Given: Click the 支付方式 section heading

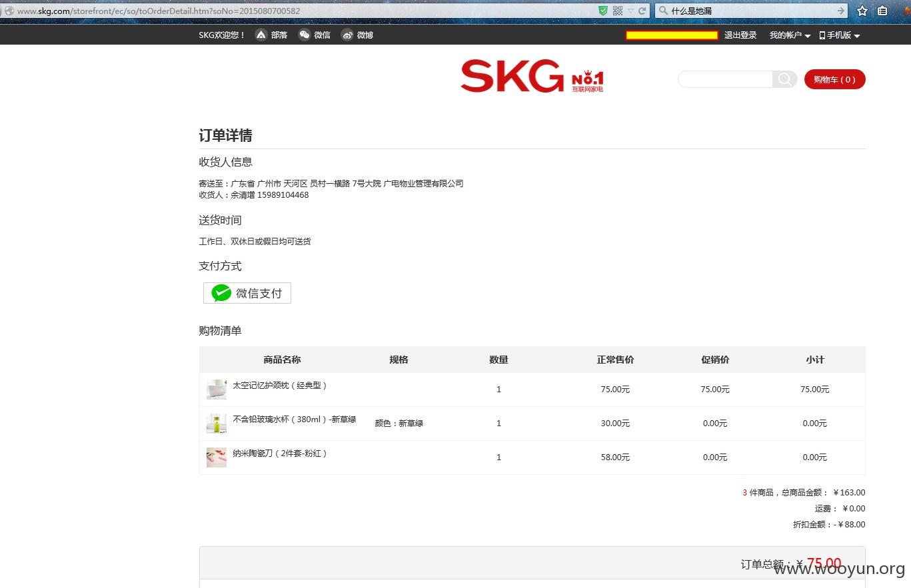Looking at the screenshot, I should 220,266.
